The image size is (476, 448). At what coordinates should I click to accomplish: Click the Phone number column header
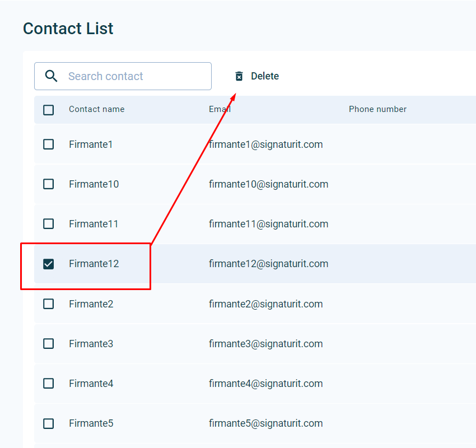coord(377,109)
